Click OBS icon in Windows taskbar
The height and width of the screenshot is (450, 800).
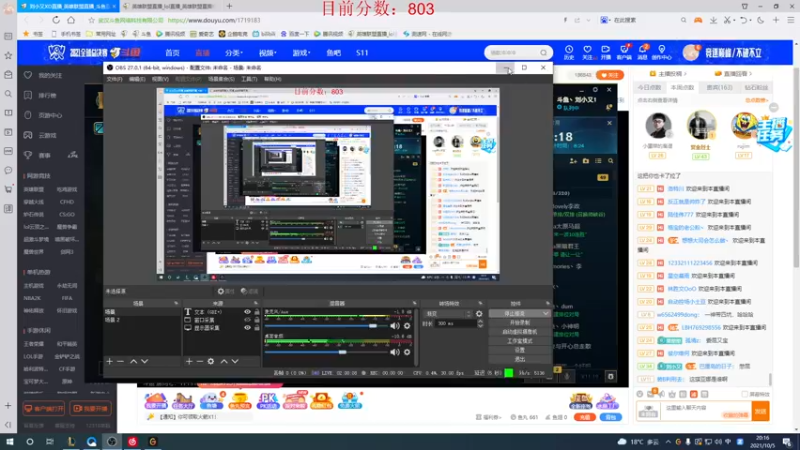click(112, 441)
